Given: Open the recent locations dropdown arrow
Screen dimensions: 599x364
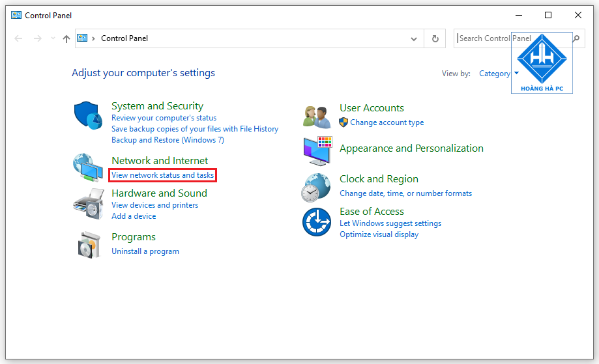Looking at the screenshot, I should pyautogui.click(x=53, y=38).
